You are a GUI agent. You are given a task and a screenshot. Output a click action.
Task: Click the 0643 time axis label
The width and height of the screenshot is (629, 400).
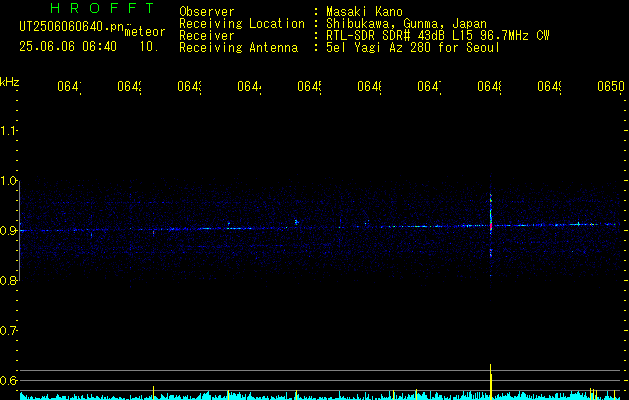click(189, 86)
